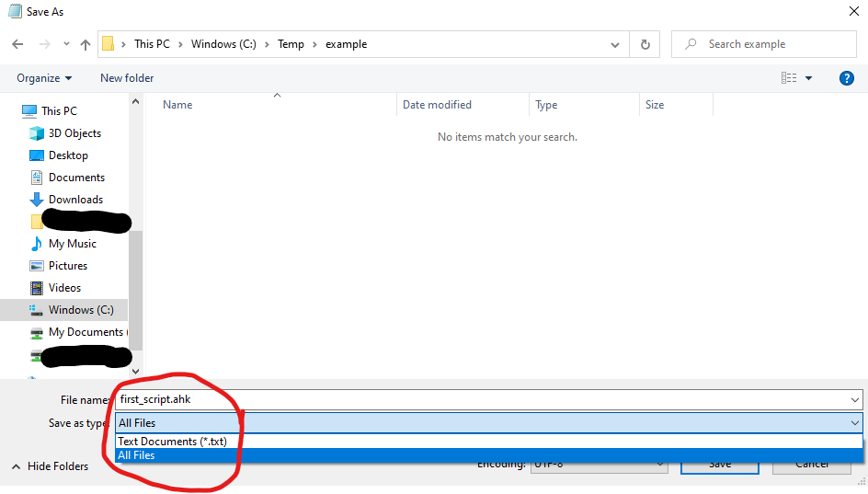The width and height of the screenshot is (868, 494).
Task: Click the Documents page icon in sidebar
Action: (x=37, y=178)
